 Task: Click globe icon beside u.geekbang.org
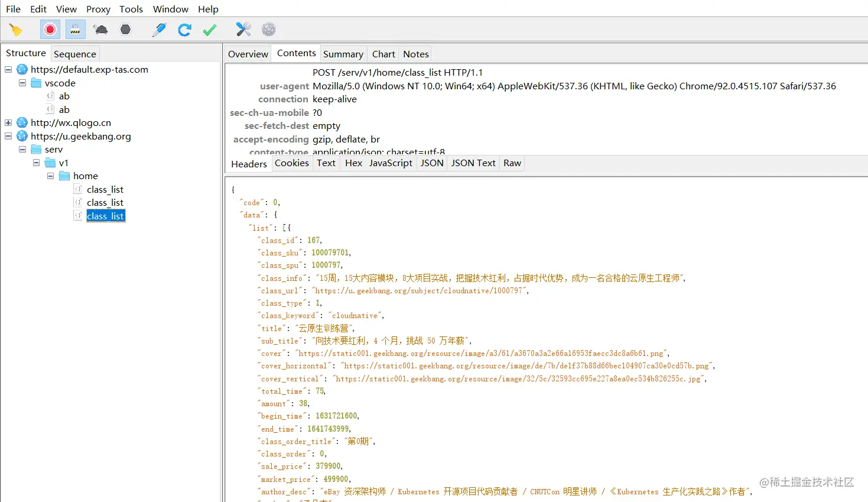(x=22, y=136)
